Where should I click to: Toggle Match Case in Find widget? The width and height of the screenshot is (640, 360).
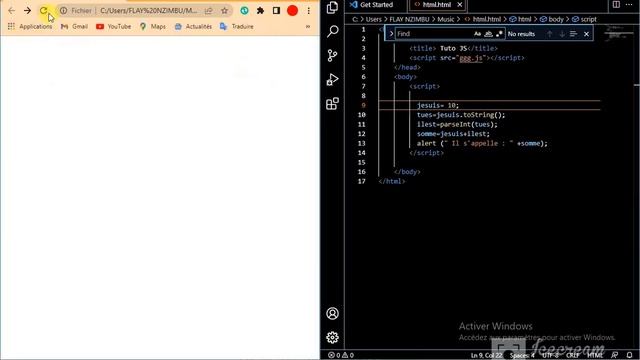tap(478, 34)
